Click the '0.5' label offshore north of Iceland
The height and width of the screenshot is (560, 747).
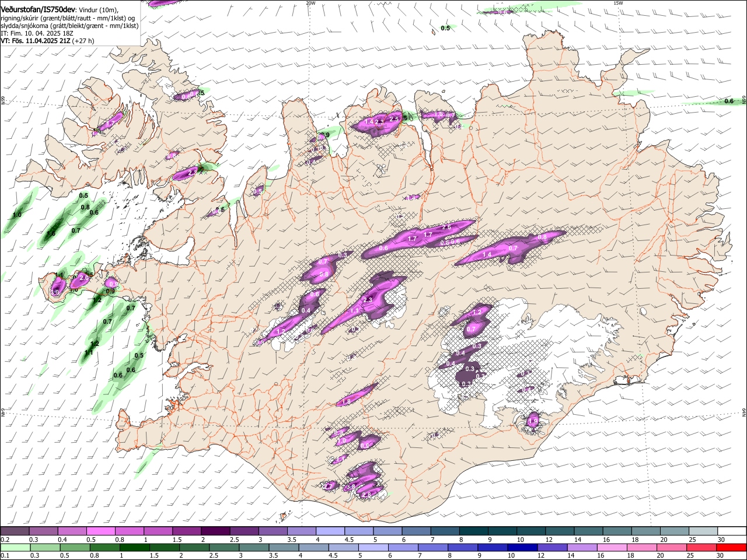(x=445, y=28)
